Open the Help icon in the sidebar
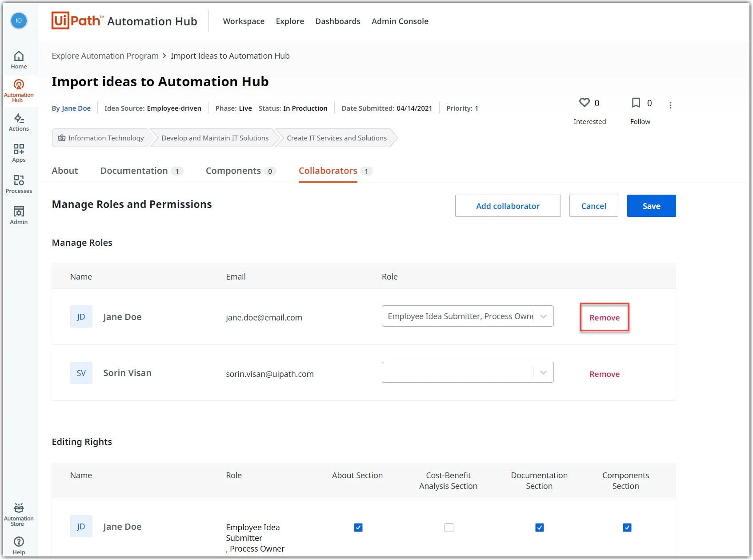753x560 pixels. point(19,546)
